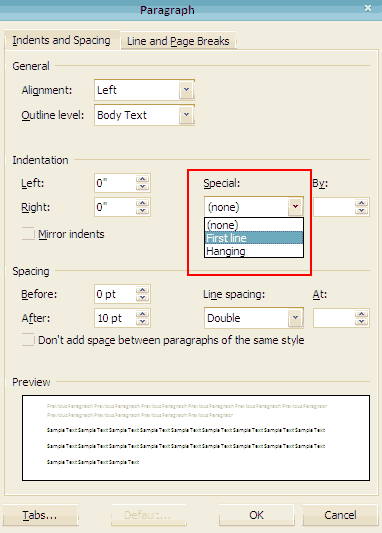Screen dimensions: 382x533
Task: Click the At line spacing value field
Action: point(334,318)
